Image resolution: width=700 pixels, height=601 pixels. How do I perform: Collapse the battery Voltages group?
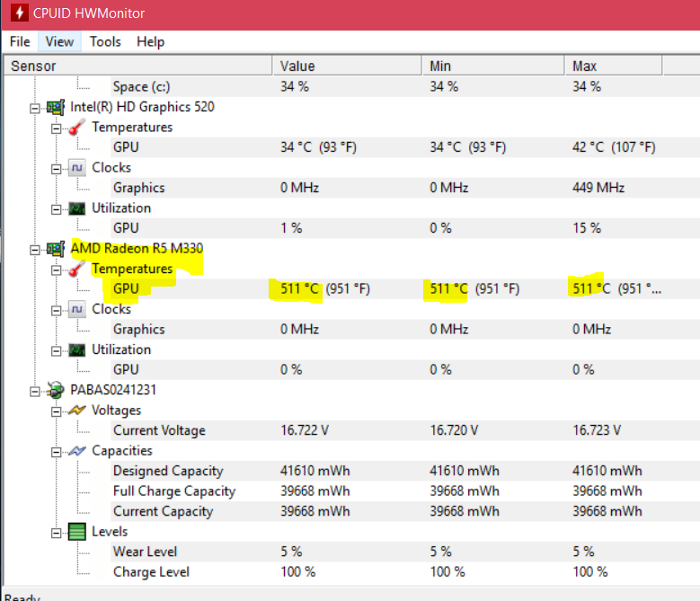coord(57,411)
